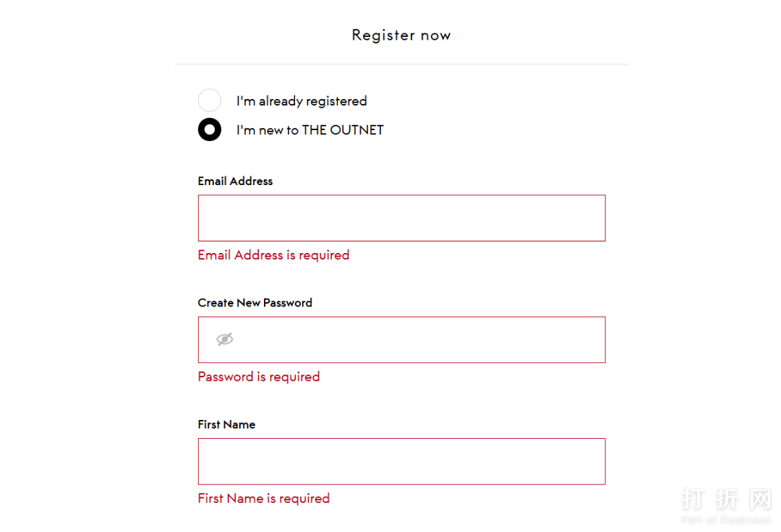Click the "Register now" heading
781x532 pixels.
coord(401,35)
